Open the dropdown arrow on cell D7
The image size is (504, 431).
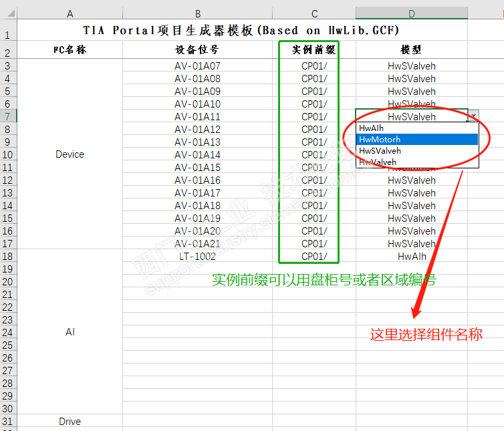pyautogui.click(x=473, y=116)
